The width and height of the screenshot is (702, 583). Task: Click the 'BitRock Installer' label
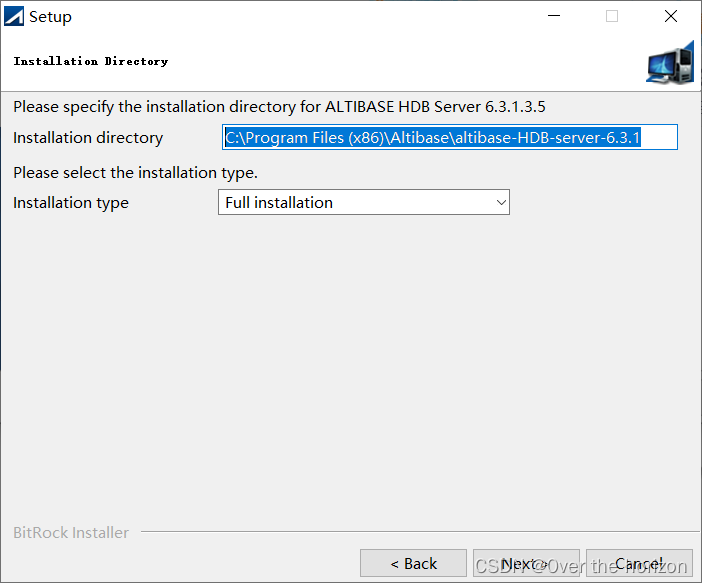point(71,532)
